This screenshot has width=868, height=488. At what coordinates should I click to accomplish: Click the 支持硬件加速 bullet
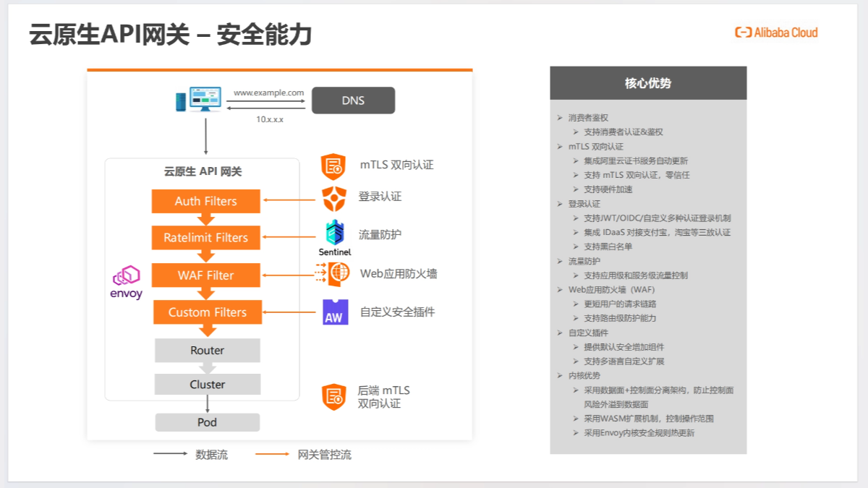608,189
